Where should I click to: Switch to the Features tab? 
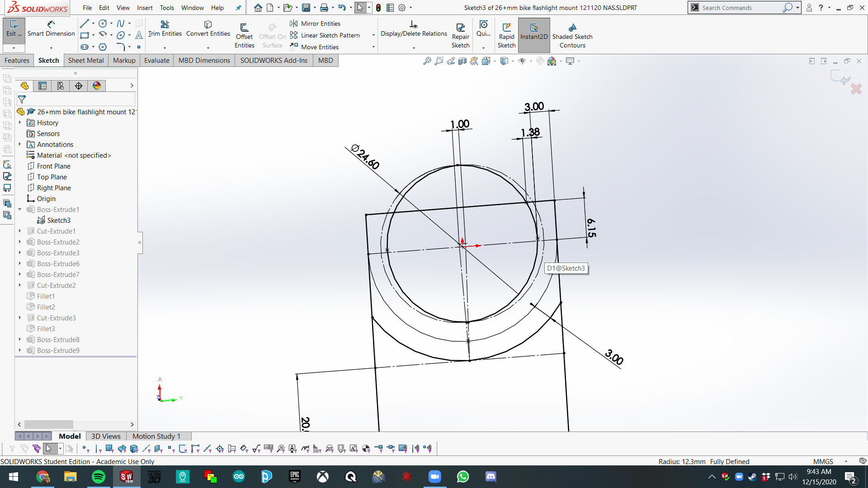(17, 61)
